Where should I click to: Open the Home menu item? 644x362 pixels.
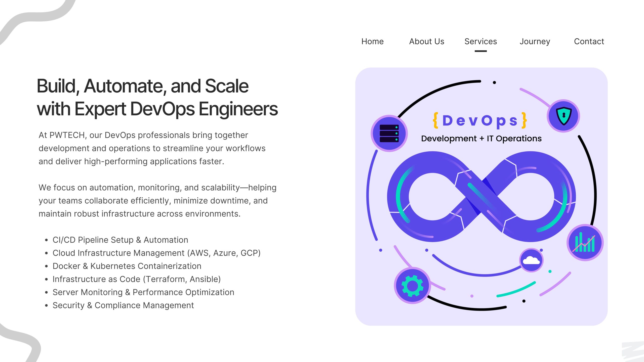(x=372, y=41)
